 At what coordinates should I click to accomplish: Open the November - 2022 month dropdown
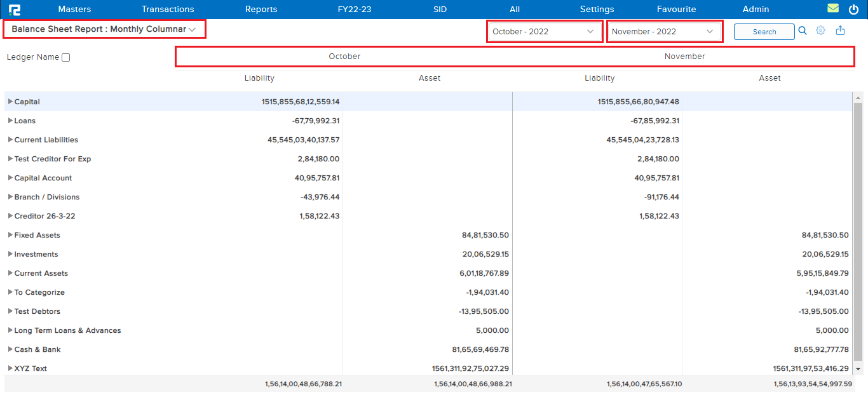tap(663, 31)
